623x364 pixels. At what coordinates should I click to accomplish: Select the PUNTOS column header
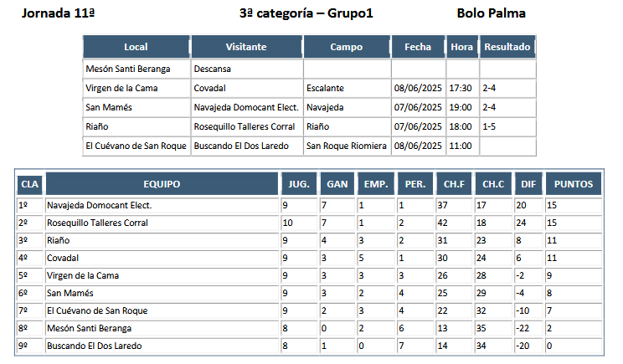574,184
